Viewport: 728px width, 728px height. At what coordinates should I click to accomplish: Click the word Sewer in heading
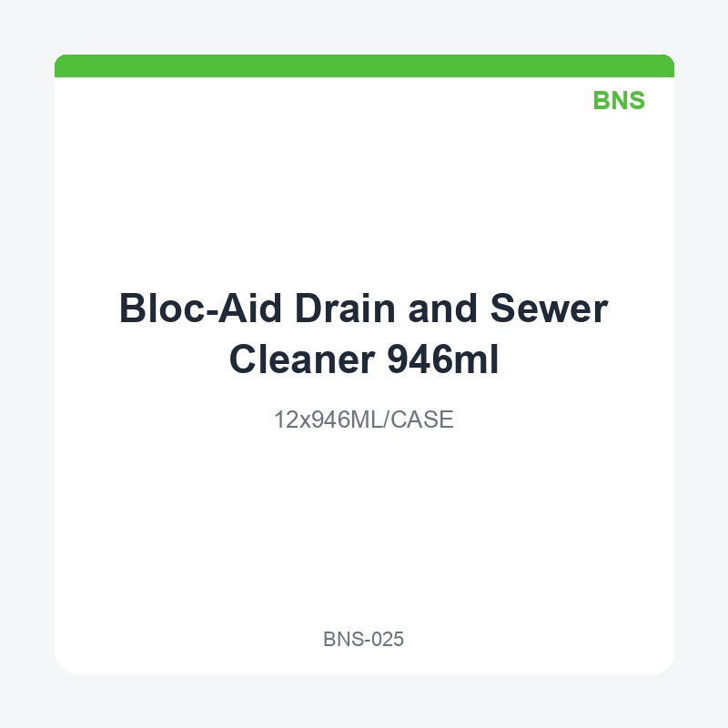[x=549, y=308]
